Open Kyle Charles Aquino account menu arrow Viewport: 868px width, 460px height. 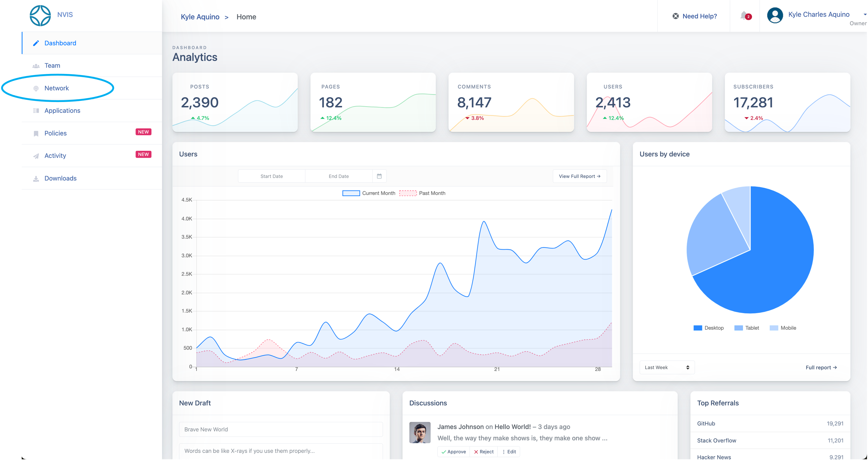point(865,15)
